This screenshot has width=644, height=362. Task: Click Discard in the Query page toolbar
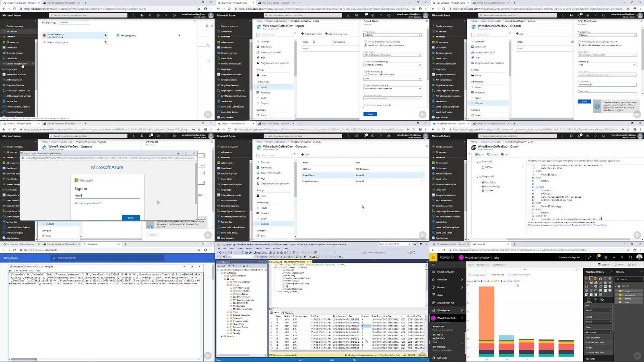click(x=492, y=155)
